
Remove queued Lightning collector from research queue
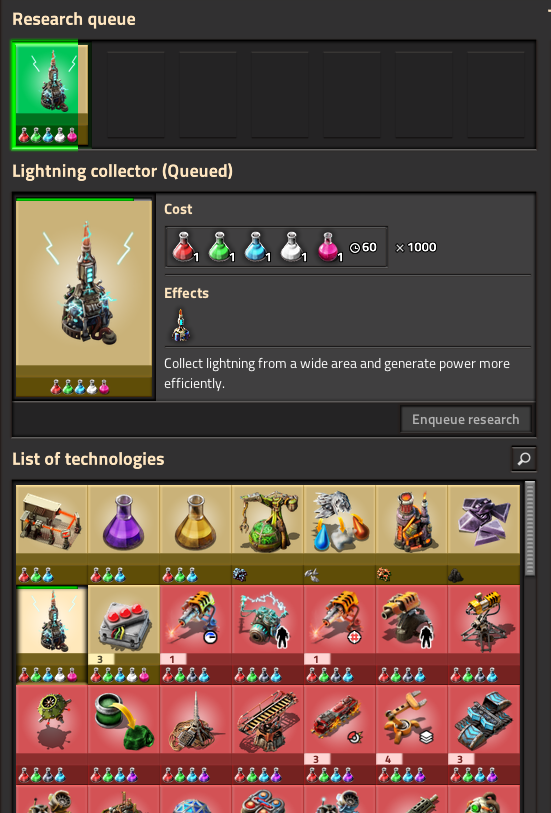[51, 95]
